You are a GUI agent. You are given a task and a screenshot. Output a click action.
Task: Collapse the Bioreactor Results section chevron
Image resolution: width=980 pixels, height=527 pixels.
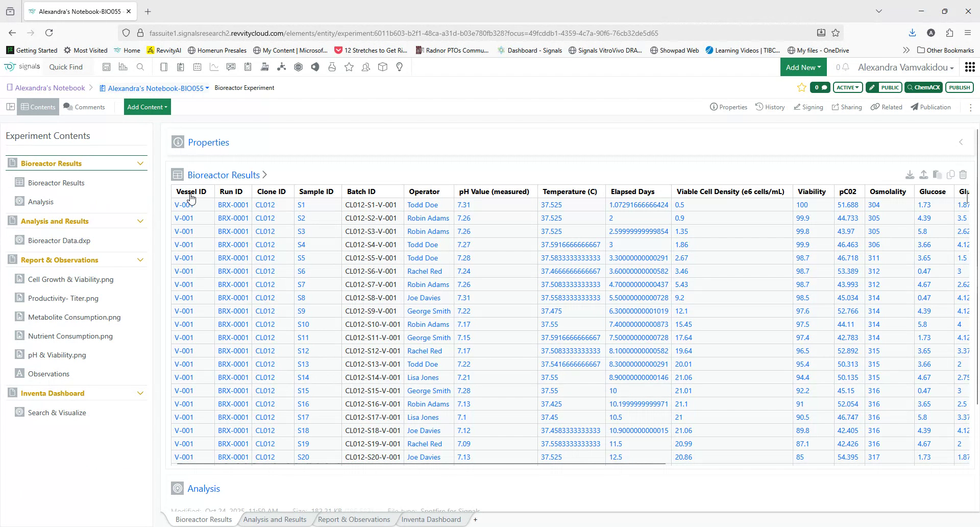pyautogui.click(x=140, y=163)
